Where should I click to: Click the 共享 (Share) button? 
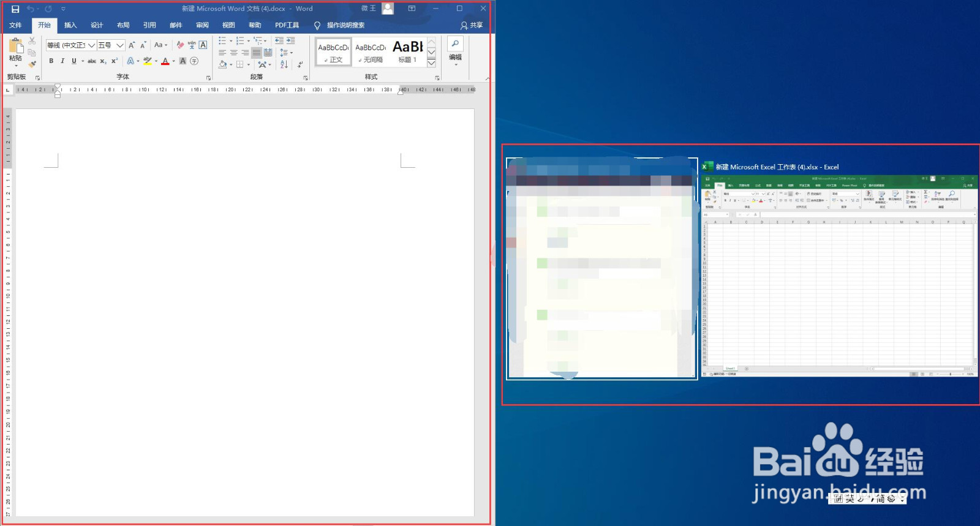tap(472, 25)
